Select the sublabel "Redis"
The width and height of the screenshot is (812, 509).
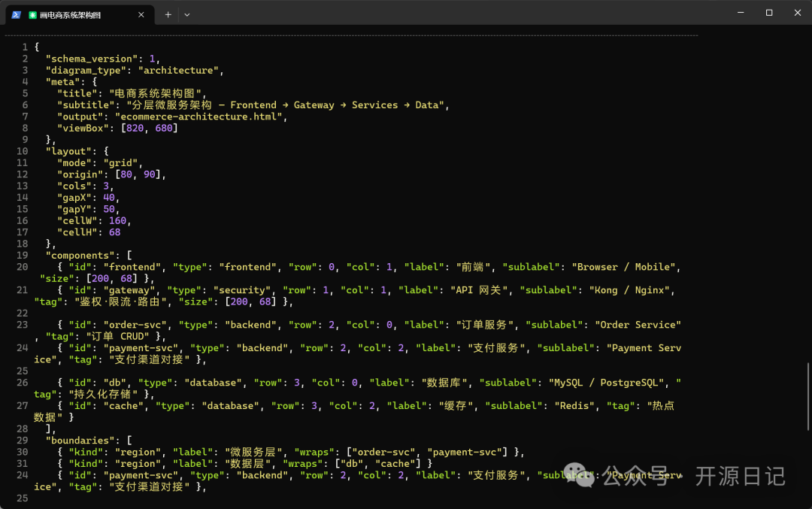coord(574,405)
